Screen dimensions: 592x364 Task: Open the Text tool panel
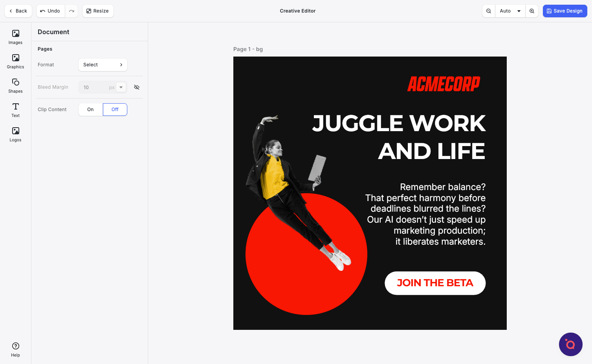(15, 110)
